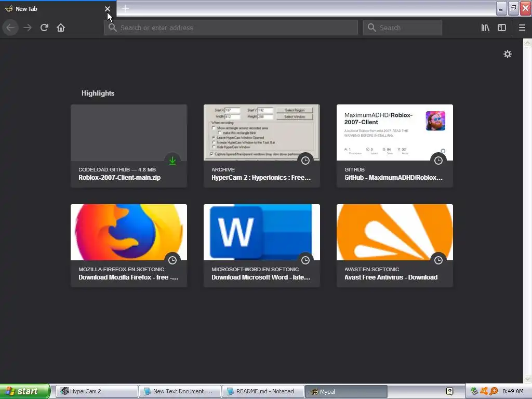Open the Windows start menu
532x399 pixels.
click(x=25, y=391)
